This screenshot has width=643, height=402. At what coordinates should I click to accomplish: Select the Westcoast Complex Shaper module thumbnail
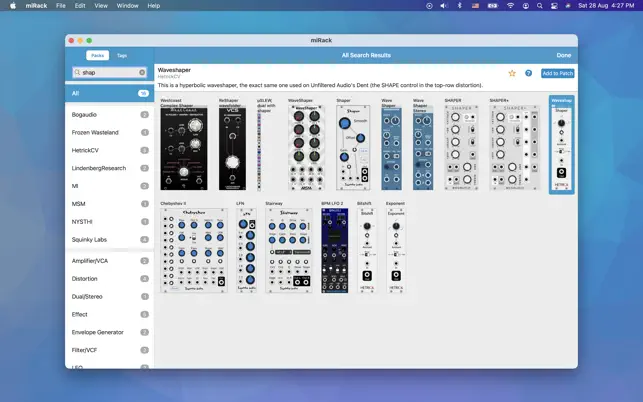(184, 148)
